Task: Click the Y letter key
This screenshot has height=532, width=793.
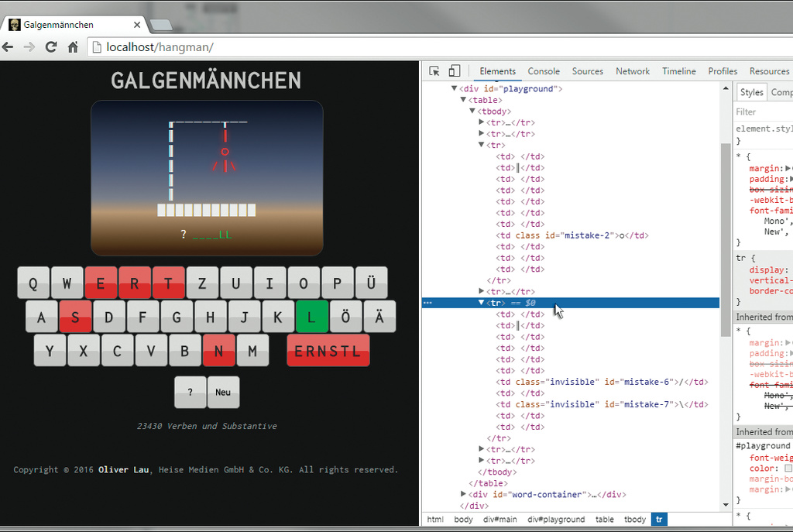Action: (50, 351)
